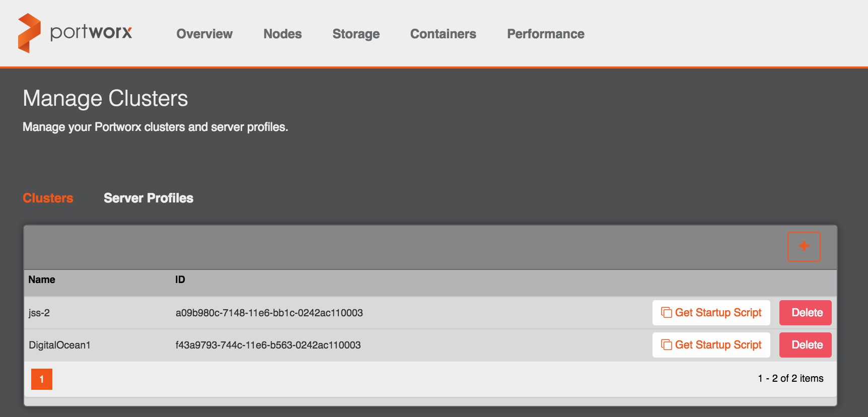
Task: Go to the Nodes section
Action: (282, 34)
